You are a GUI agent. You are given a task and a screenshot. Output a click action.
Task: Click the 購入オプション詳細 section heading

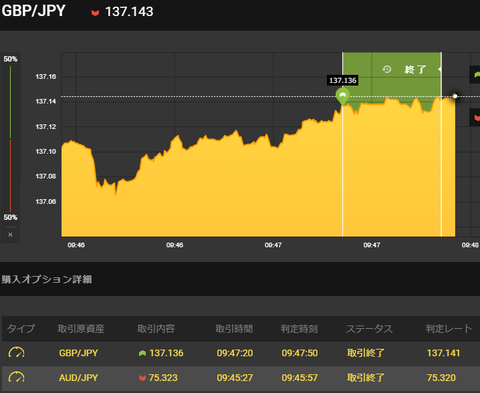pyautogui.click(x=47, y=279)
